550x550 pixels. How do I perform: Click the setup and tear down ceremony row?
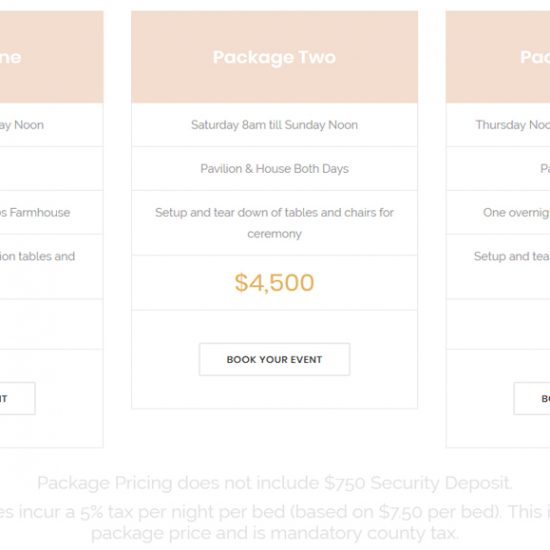[x=274, y=223]
